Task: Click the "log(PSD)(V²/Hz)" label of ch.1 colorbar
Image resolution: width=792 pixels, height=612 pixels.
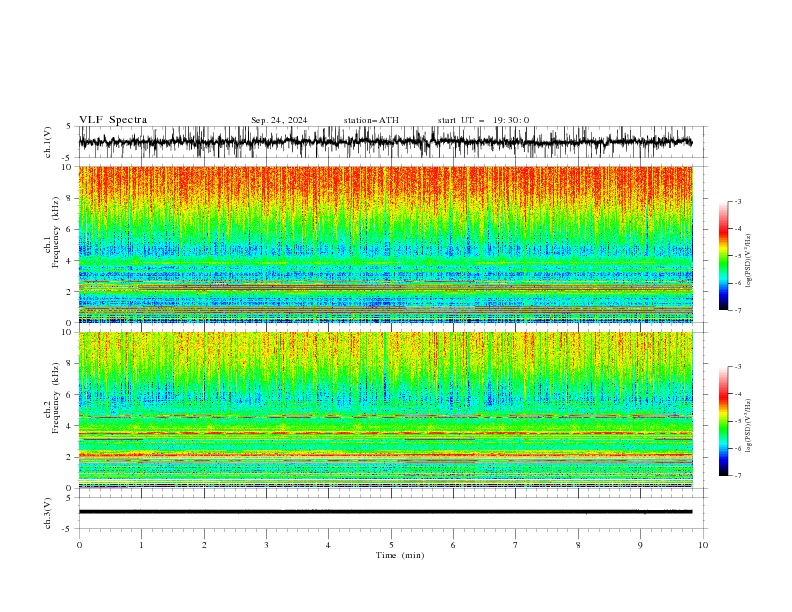Action: pos(749,261)
